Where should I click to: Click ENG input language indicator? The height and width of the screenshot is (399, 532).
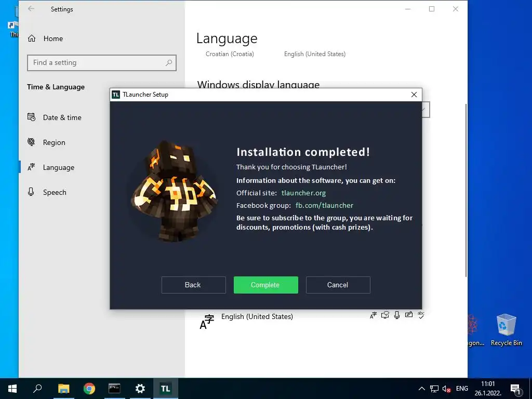point(462,389)
